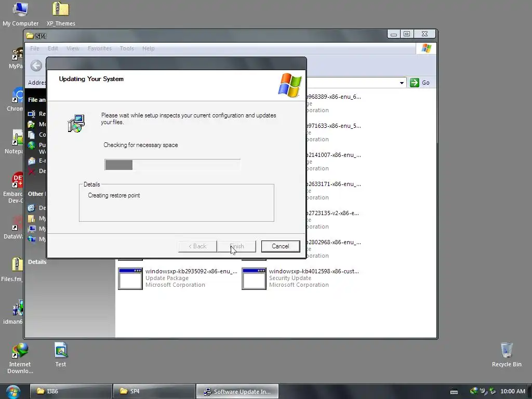Click the keyboard icon in system tray
Viewport: 532px width, 399px height.
[x=454, y=392]
